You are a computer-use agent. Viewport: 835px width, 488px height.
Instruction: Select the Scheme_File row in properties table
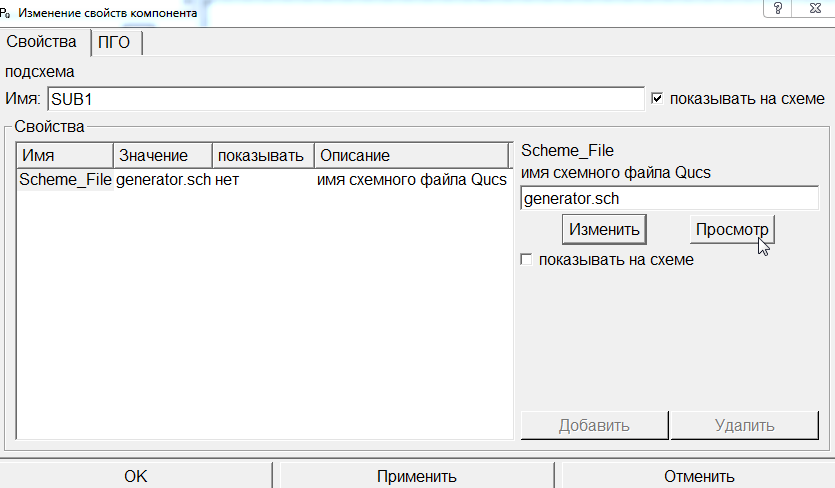(65, 181)
